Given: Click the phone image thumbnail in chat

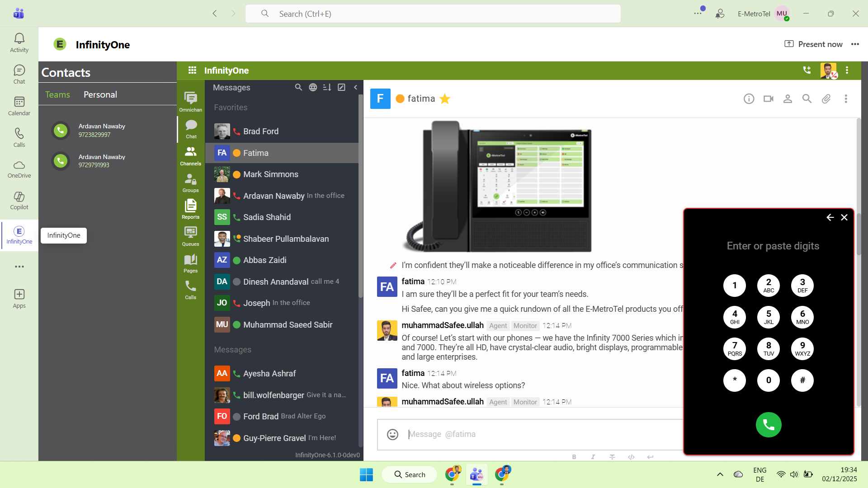Looking at the screenshot, I should [x=497, y=186].
